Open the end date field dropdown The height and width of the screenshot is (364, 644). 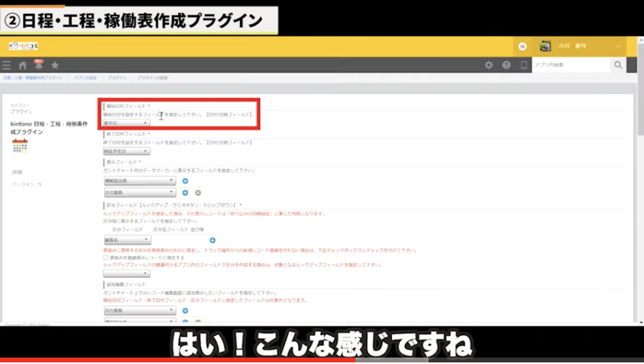point(126,151)
